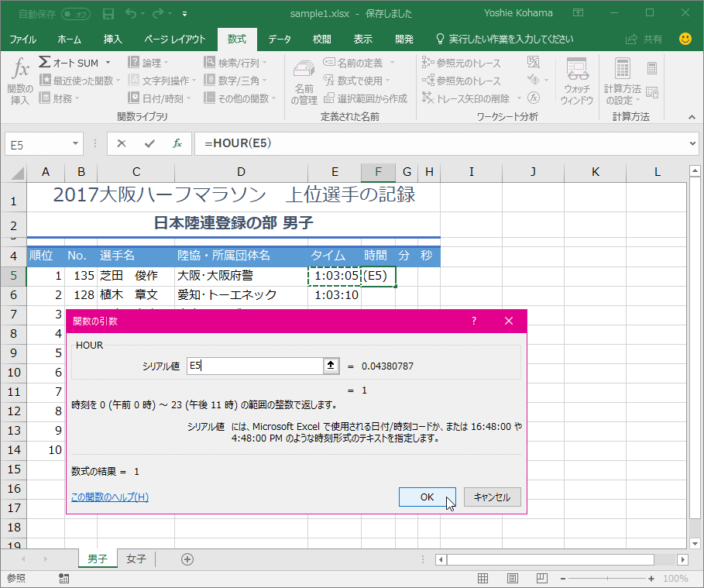Switch to Page Layout (ページレイアウト) tab
Viewport: 704px width, 588px height.
click(174, 39)
